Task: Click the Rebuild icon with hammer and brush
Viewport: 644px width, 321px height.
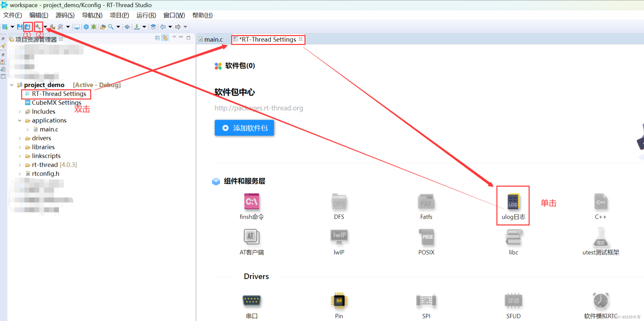Action: point(53,27)
